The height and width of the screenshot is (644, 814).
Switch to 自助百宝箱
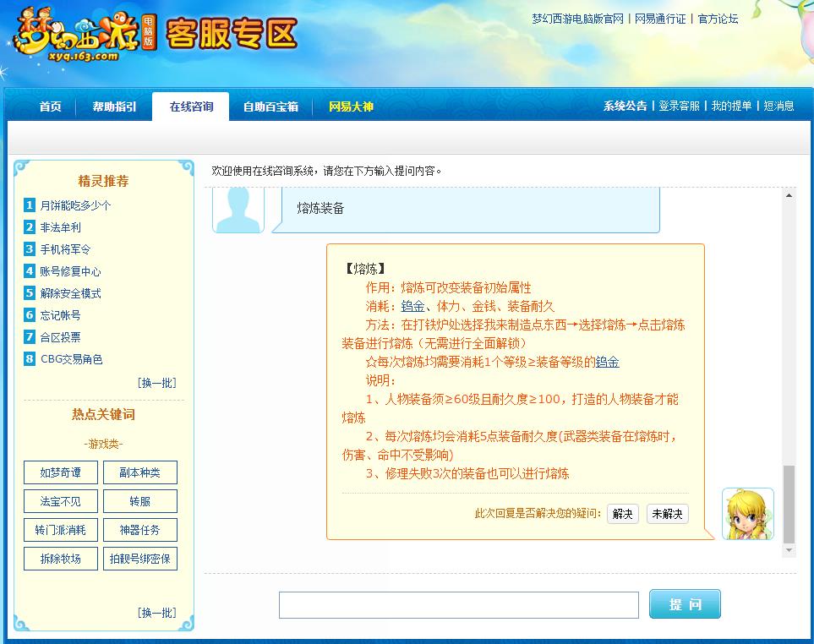point(269,106)
